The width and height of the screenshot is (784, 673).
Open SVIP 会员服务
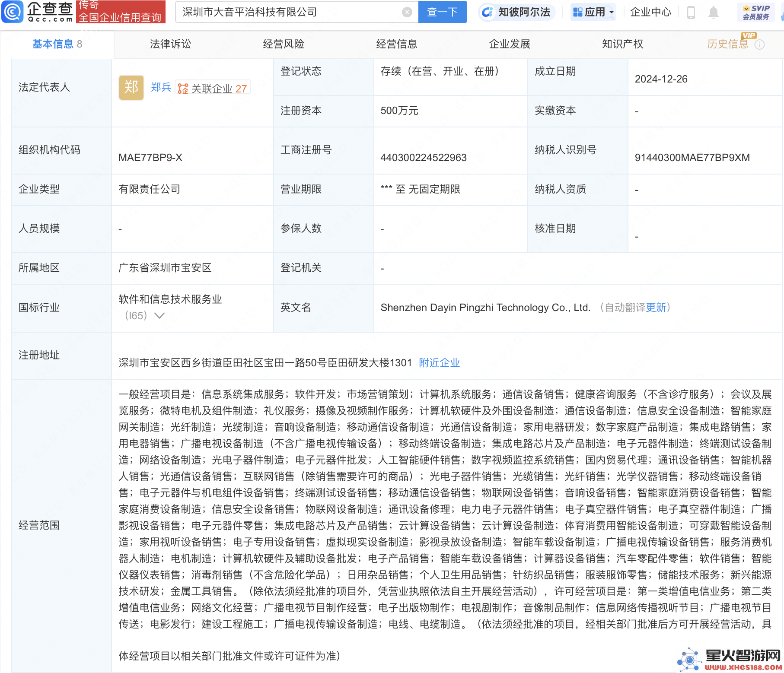click(756, 12)
